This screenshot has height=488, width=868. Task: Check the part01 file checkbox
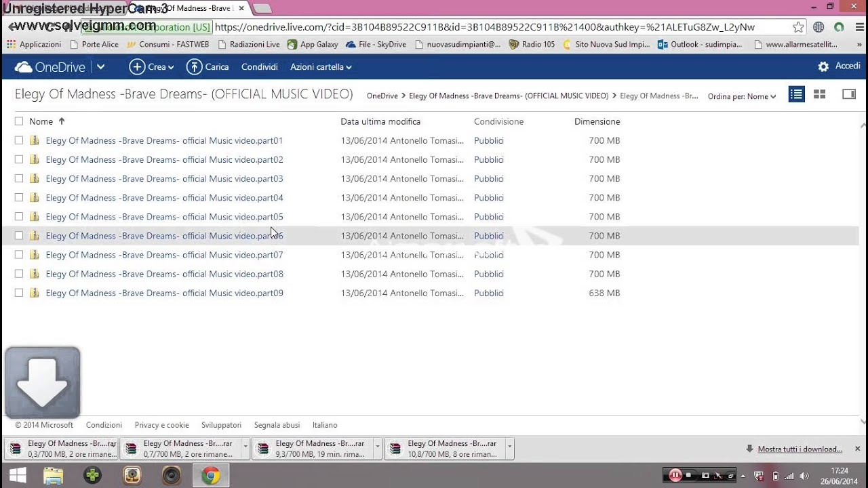click(19, 140)
